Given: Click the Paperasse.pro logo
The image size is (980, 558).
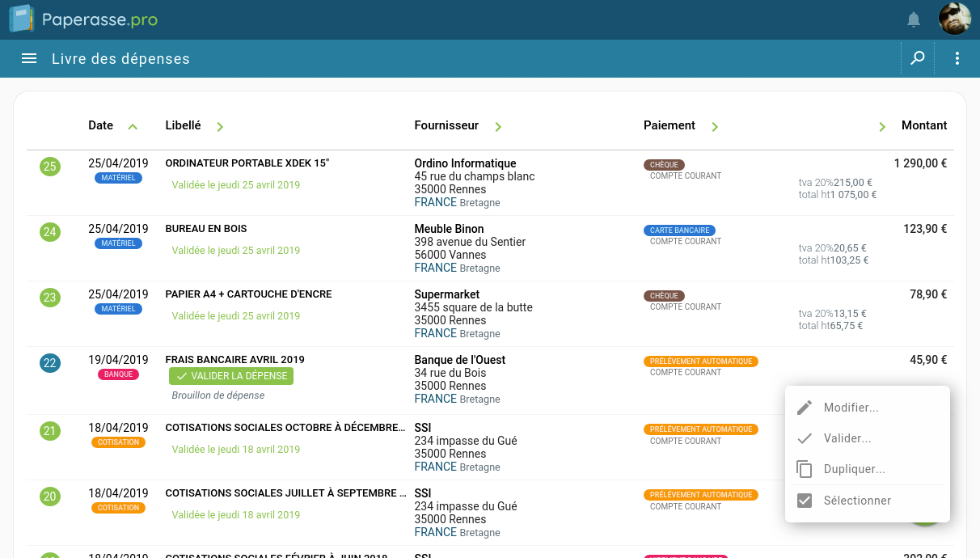Looking at the screenshot, I should [x=83, y=19].
